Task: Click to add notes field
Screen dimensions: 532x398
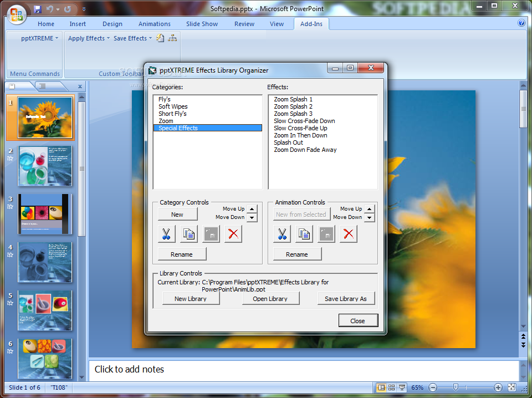Action: pyautogui.click(x=304, y=370)
